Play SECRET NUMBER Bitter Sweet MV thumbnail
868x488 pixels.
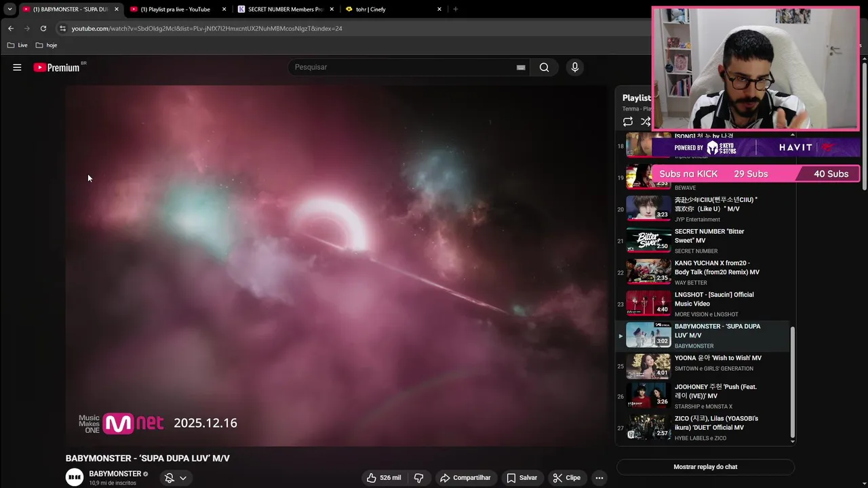[648, 240]
